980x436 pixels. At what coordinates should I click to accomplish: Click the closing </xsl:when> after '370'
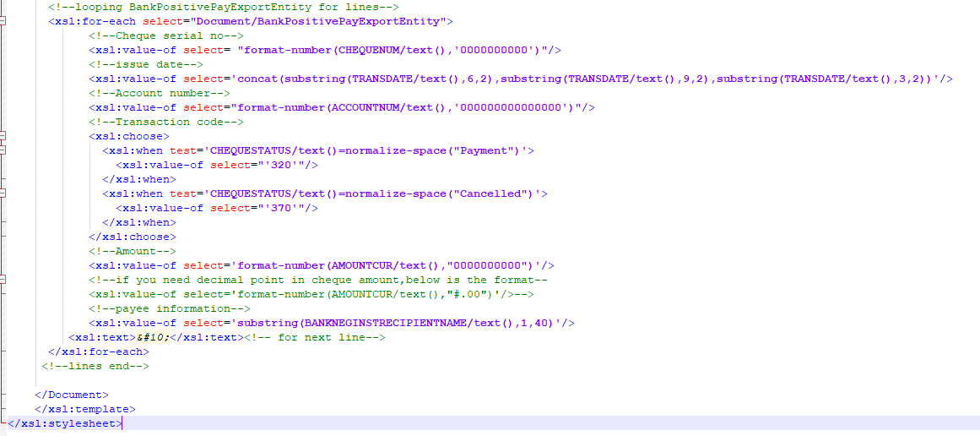tap(139, 222)
